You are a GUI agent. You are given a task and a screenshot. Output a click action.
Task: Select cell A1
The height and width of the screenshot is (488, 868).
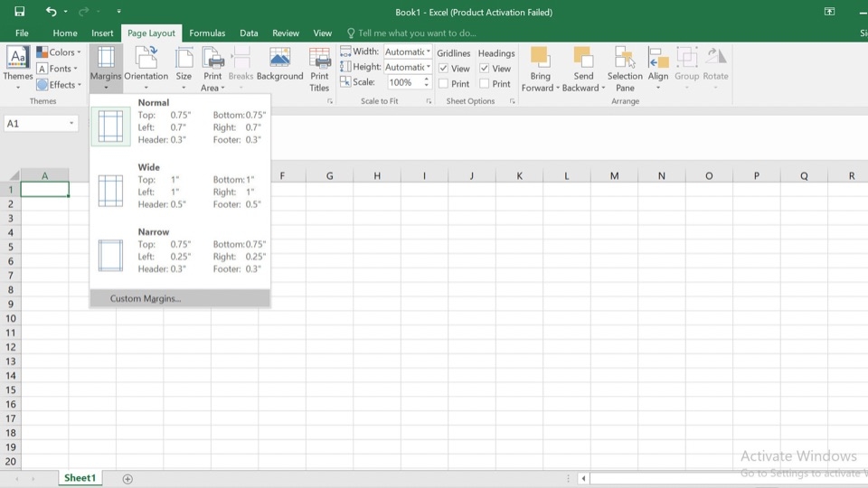pos(45,189)
